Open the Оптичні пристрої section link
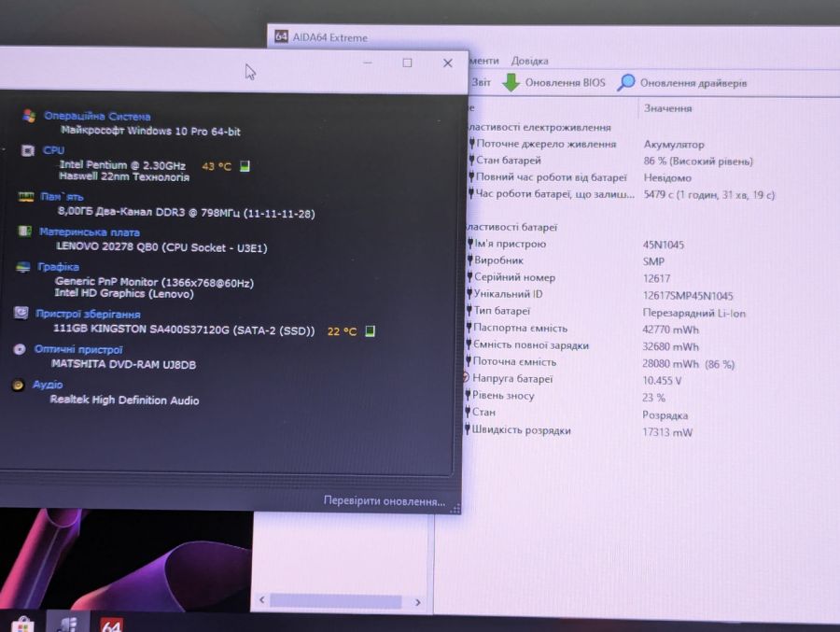Screen dimensions: 840x632 (x=78, y=349)
